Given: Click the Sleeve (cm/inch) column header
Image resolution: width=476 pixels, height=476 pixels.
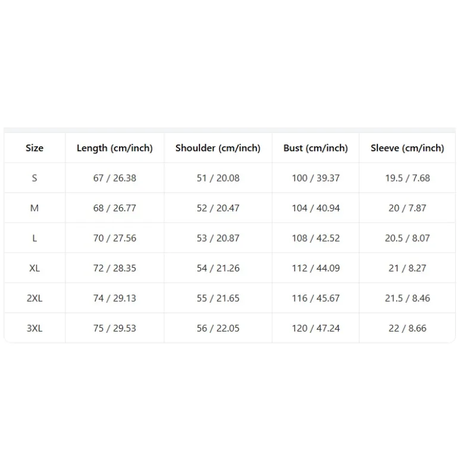Looking at the screenshot, I should coord(407,148).
